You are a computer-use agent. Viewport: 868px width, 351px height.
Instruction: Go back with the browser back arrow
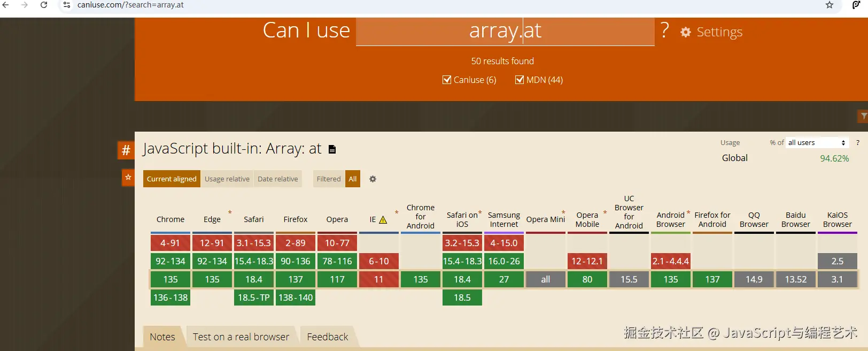(x=6, y=5)
